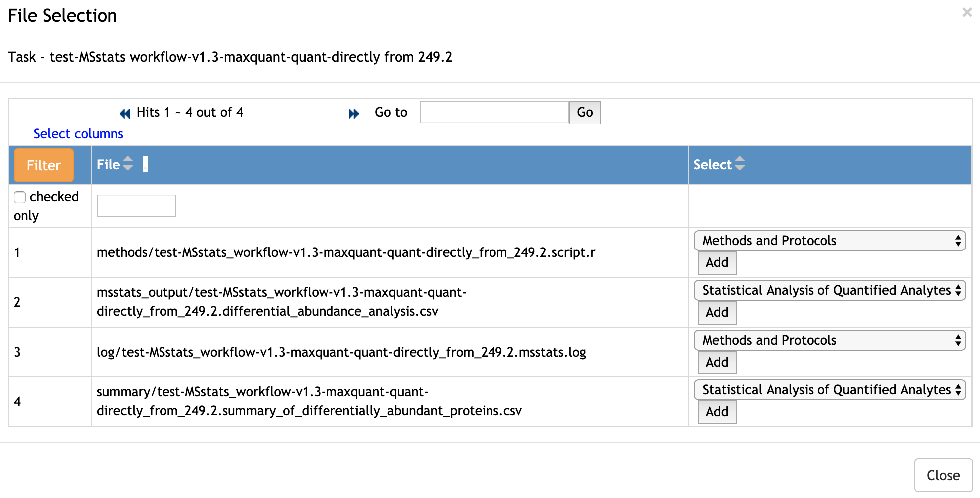The width and height of the screenshot is (980, 498).
Task: Add the script.r methods file
Action: [x=717, y=263]
